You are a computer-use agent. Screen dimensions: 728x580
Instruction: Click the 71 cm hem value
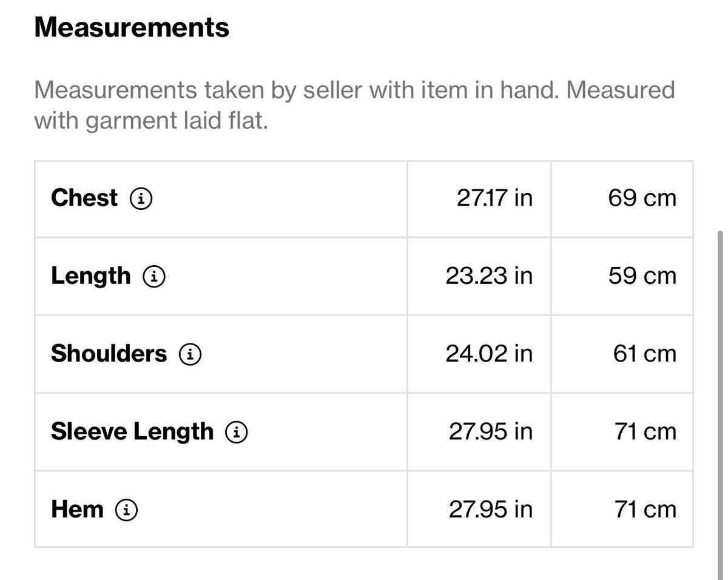click(645, 509)
